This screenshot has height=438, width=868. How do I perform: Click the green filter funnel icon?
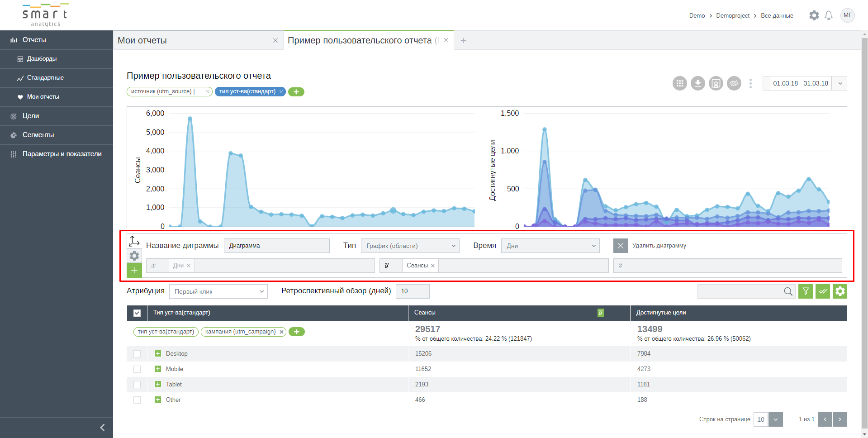point(806,291)
